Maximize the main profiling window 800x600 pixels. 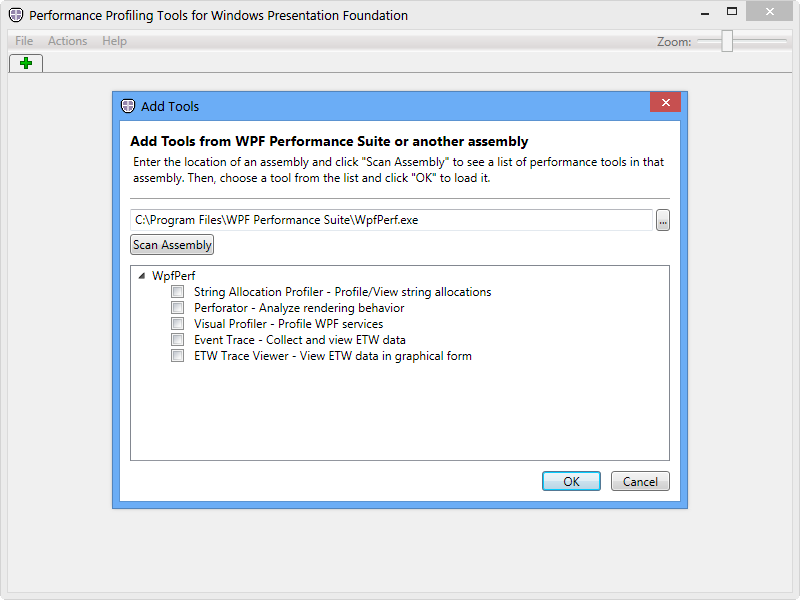732,11
